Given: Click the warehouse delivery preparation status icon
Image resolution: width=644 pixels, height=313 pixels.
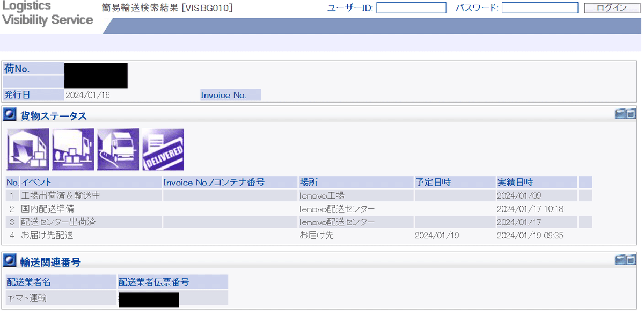Looking at the screenshot, I should pos(73,150).
